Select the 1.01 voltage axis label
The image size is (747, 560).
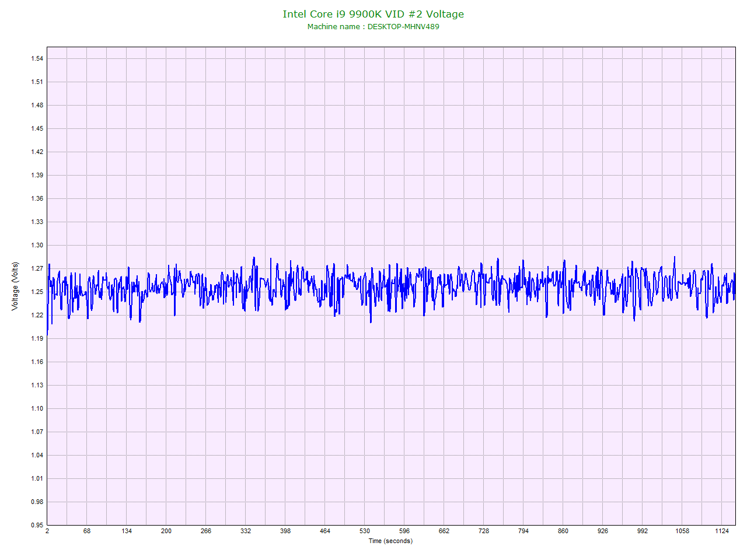37,478
